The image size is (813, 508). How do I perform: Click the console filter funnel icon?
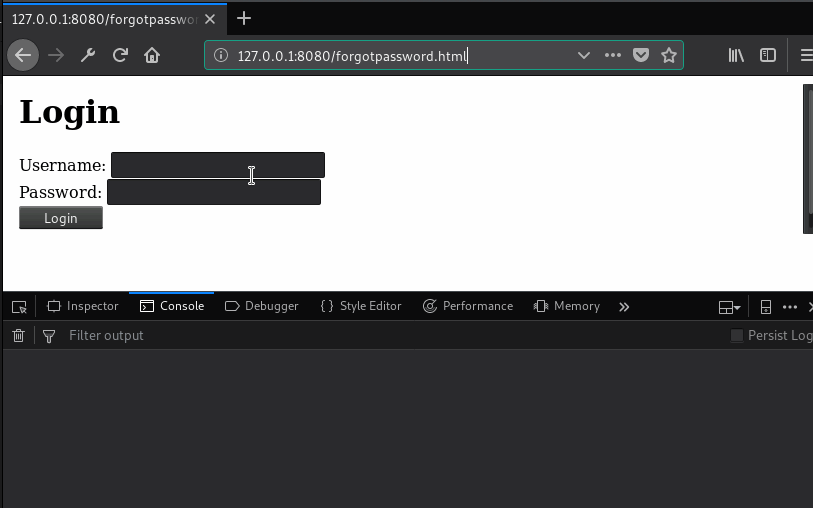[x=49, y=336]
